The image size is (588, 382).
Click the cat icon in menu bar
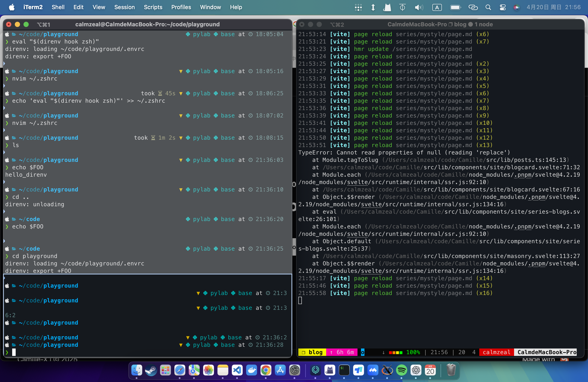pyautogui.click(x=387, y=7)
